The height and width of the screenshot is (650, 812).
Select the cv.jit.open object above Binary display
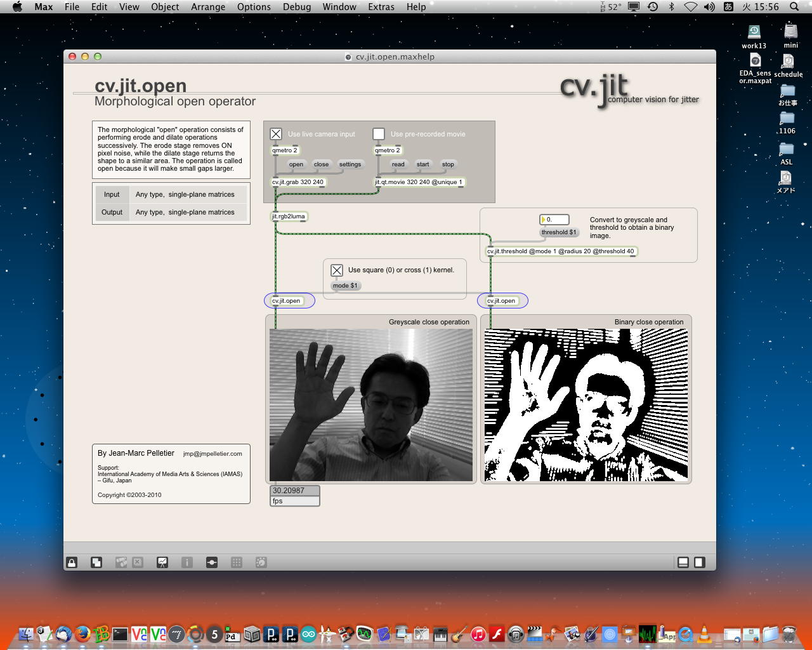[x=502, y=301]
